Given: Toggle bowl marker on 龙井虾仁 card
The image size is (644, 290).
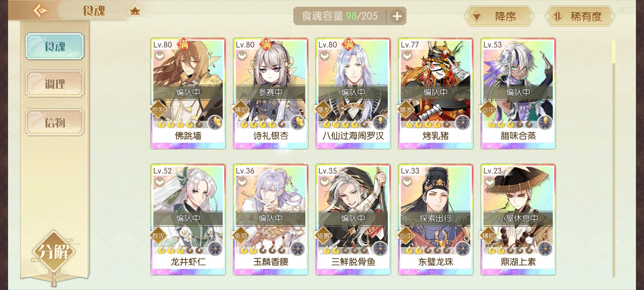Looking at the screenshot, I should (x=159, y=182).
